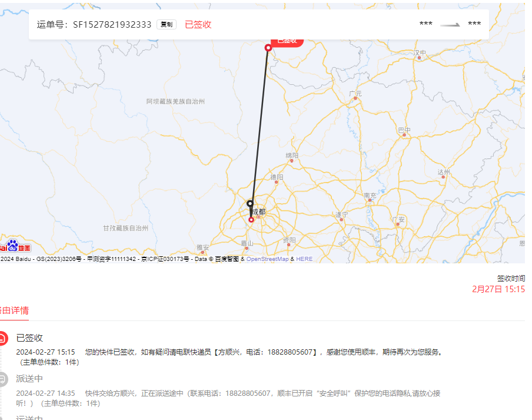Click the timestamp 2024-02-27 14:35

(x=45, y=393)
